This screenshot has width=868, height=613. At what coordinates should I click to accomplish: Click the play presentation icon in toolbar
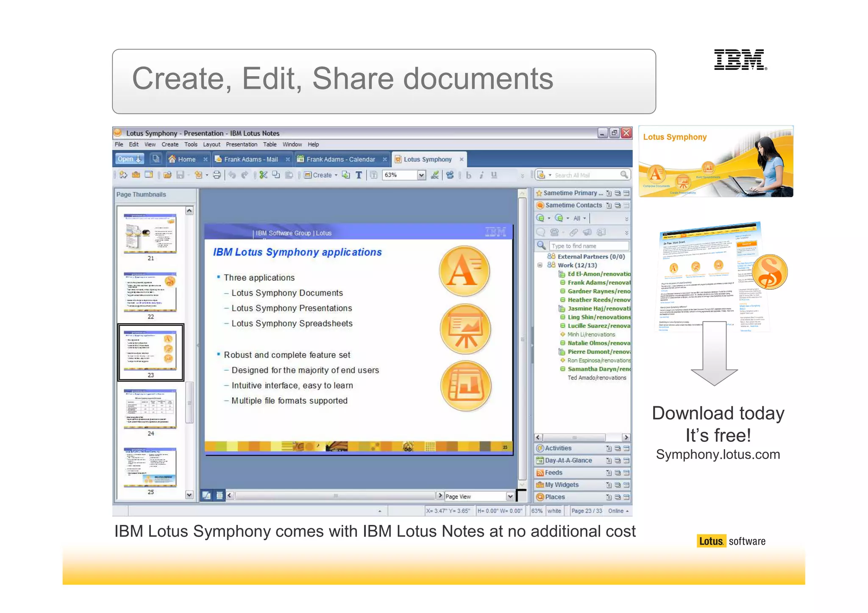450,175
